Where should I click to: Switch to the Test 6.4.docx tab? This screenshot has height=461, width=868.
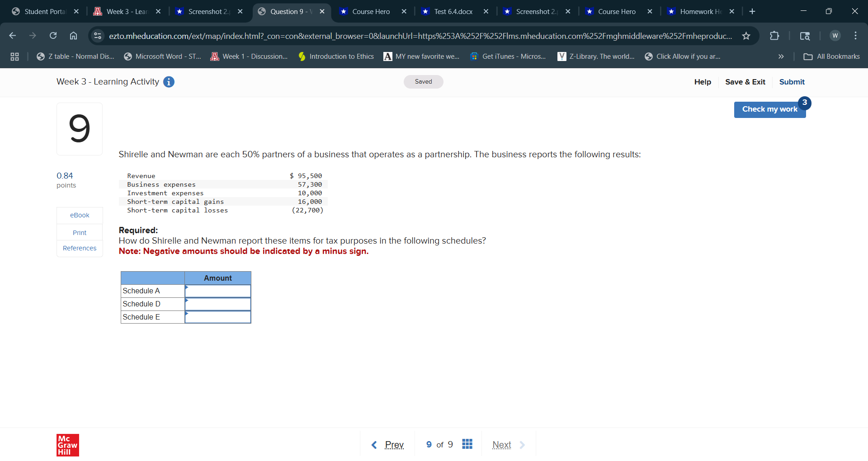452,11
